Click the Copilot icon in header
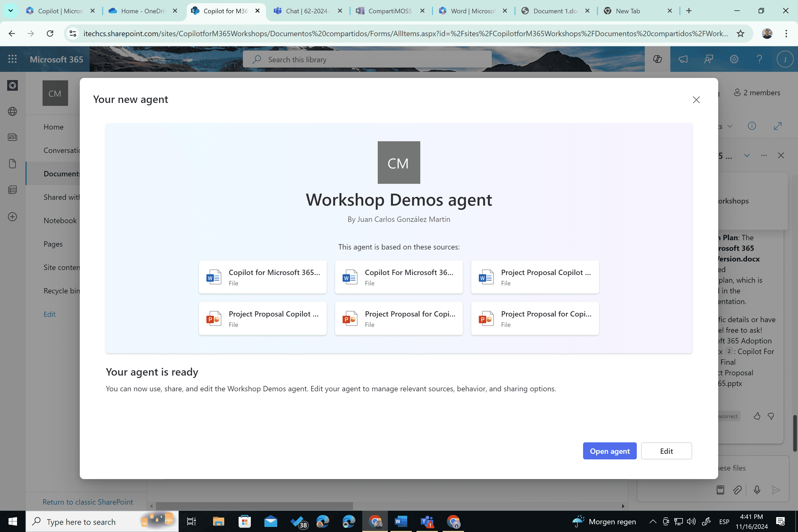 [657, 59]
